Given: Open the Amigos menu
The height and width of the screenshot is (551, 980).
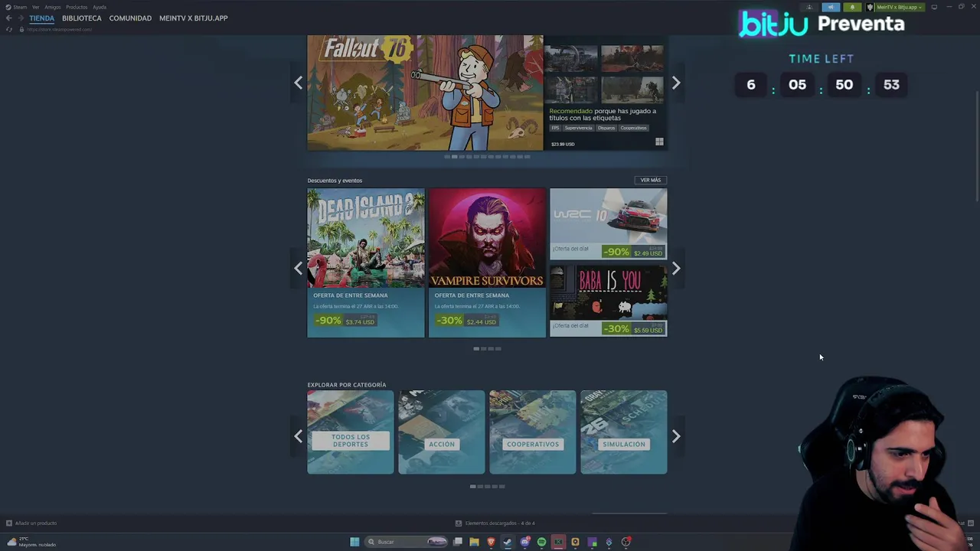Looking at the screenshot, I should click(x=52, y=7).
